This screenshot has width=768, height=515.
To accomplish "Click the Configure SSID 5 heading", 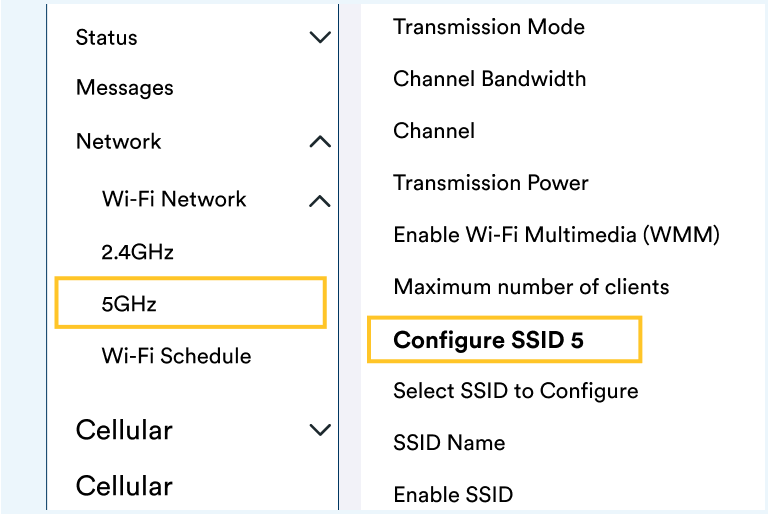I will [489, 340].
